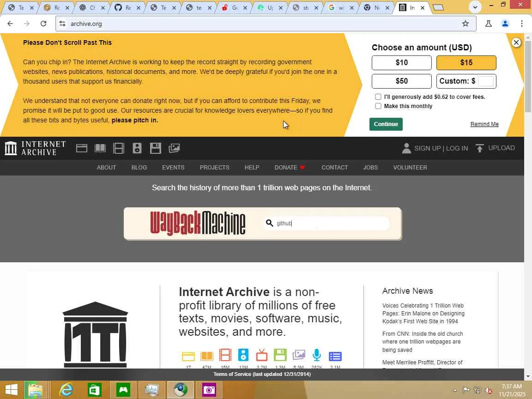Image resolution: width=532 pixels, height=399 pixels.
Task: Click the red TV collection icon (3.2M)
Action: coord(261,355)
